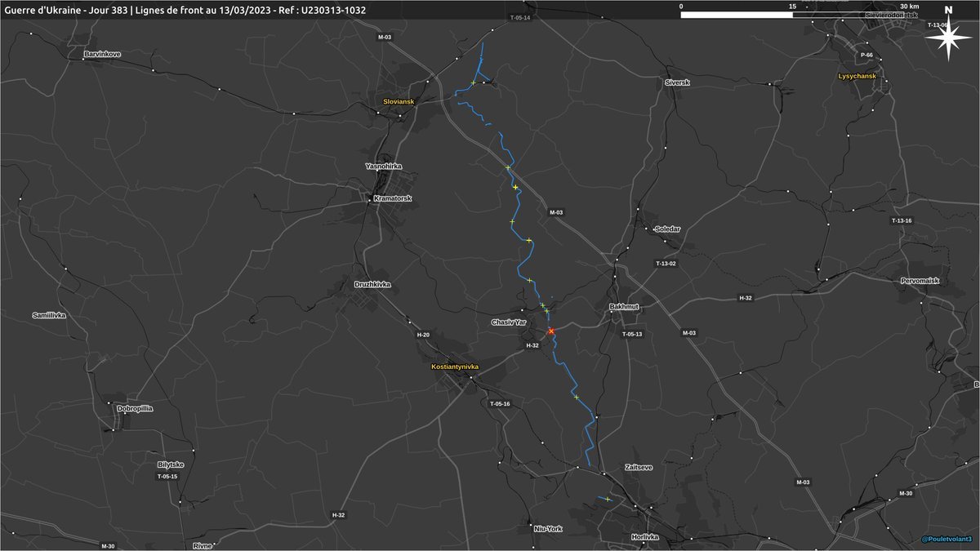Image resolution: width=980 pixels, height=551 pixels.
Task: Click the 15 km scale bar label
Action: click(x=792, y=7)
